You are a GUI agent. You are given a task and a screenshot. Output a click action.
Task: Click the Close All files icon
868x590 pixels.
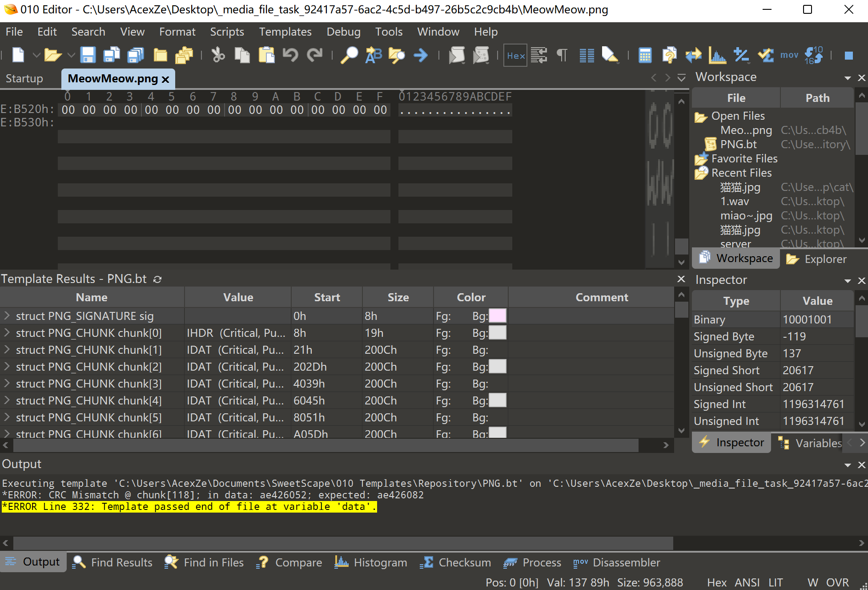pyautogui.click(x=184, y=55)
